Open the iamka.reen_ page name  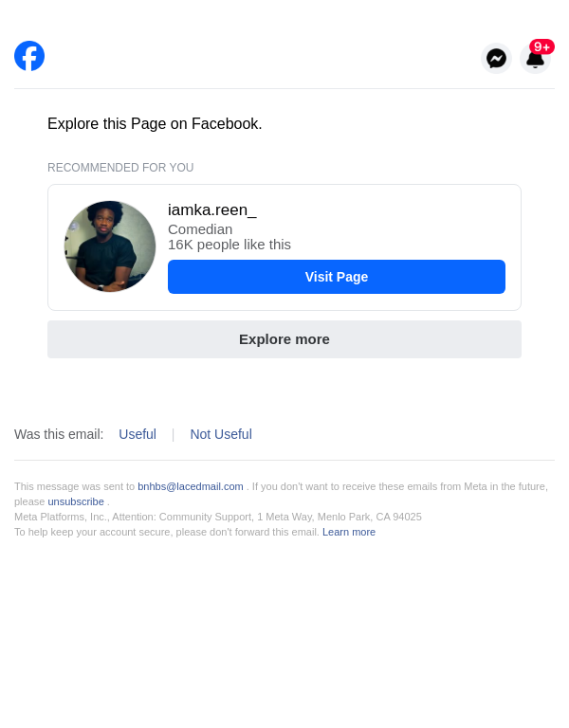[x=212, y=209]
